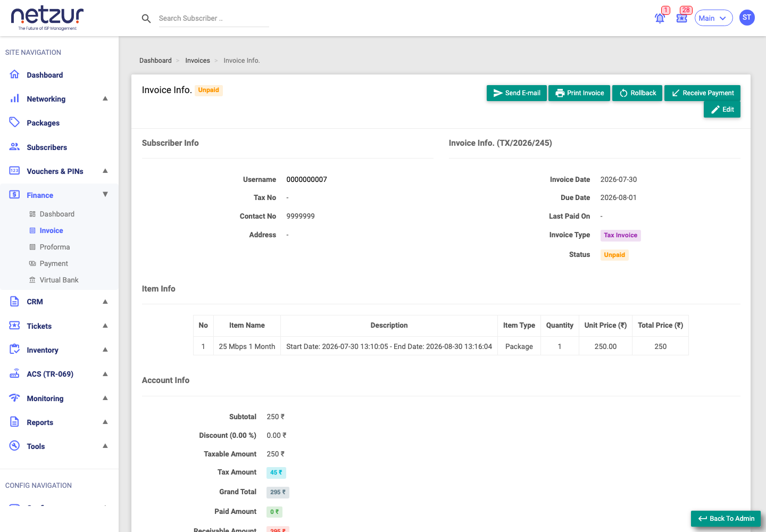Expand the Monitoring menu arrow

pos(105,398)
